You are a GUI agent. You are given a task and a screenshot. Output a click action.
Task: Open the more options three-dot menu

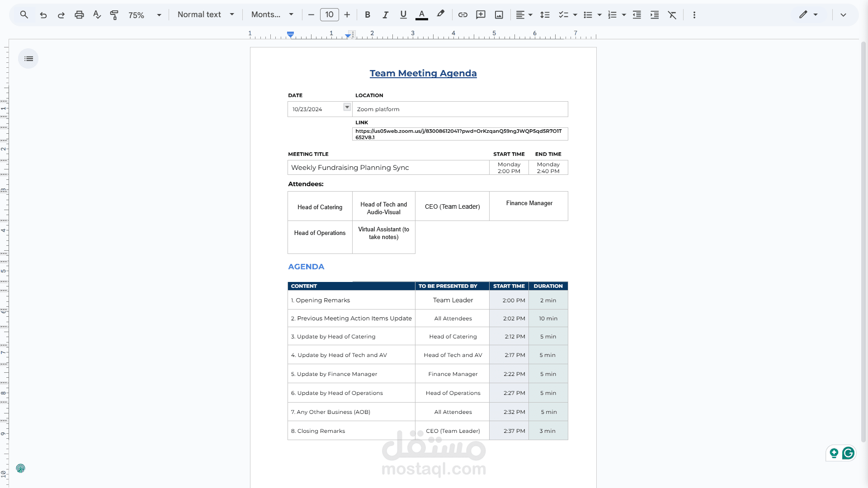tap(694, 14)
